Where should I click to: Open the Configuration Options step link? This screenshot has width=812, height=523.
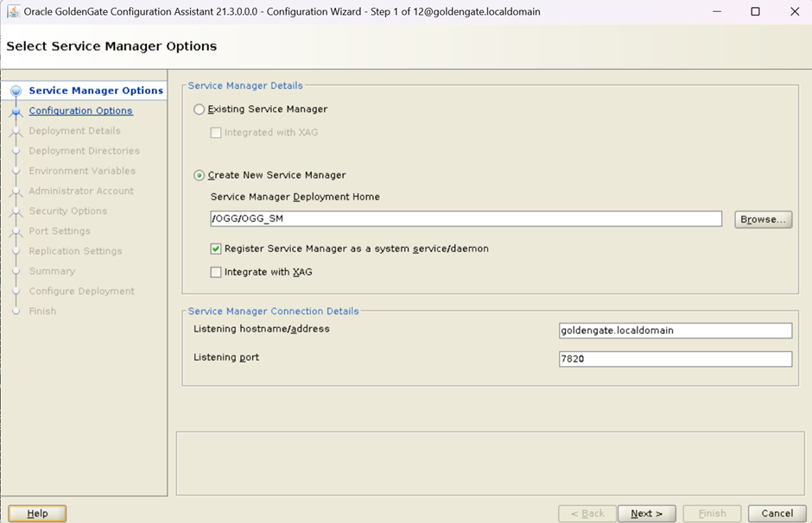[80, 110]
